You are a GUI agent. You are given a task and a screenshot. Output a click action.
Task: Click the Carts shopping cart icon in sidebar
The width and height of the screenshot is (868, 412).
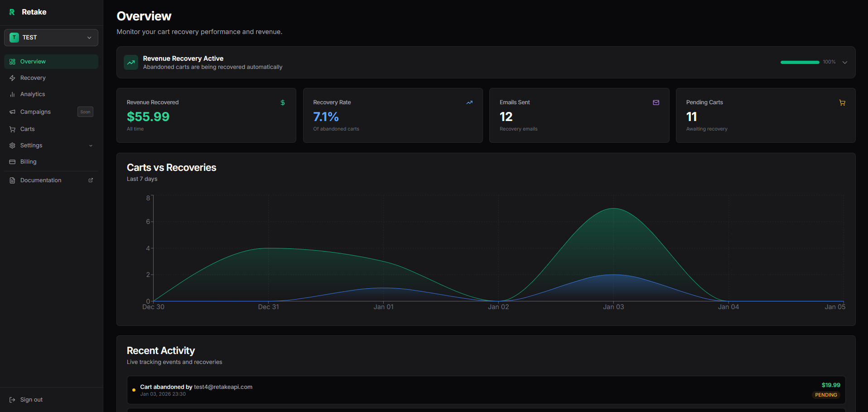tap(12, 129)
